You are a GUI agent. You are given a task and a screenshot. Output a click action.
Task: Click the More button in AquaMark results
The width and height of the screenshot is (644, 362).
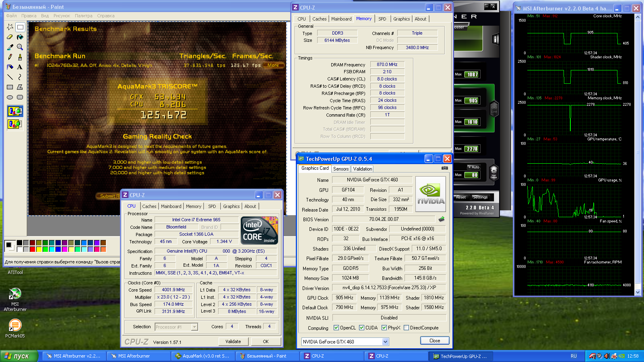273,65
